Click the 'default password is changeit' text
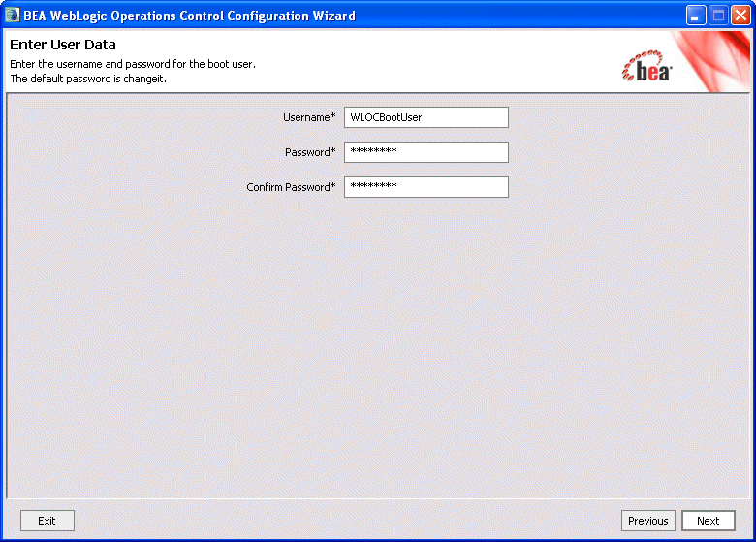Screen dimensions: 756x542 (x=88, y=79)
